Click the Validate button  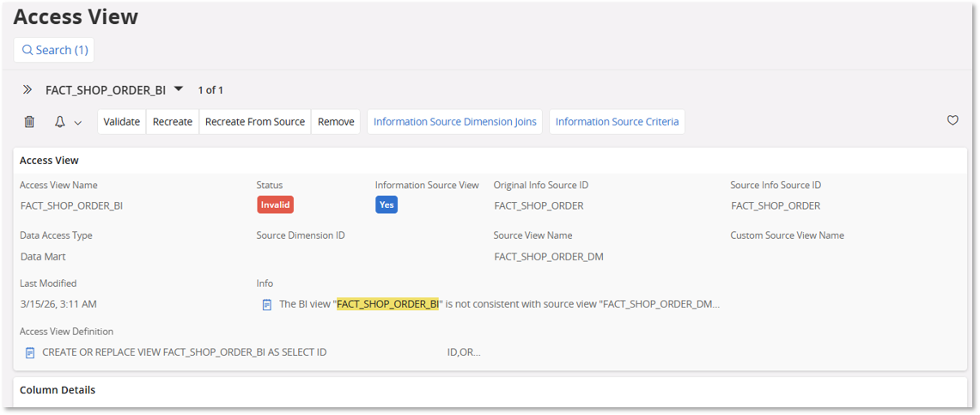pyautogui.click(x=122, y=122)
